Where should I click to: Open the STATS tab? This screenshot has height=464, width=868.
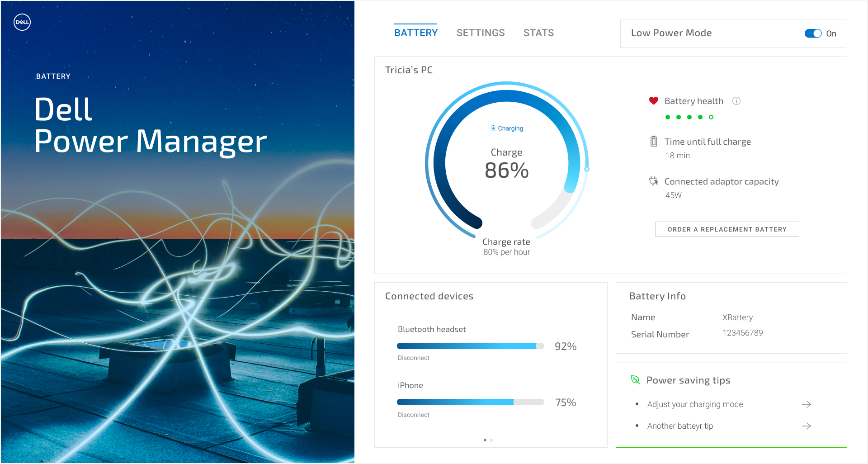(538, 33)
